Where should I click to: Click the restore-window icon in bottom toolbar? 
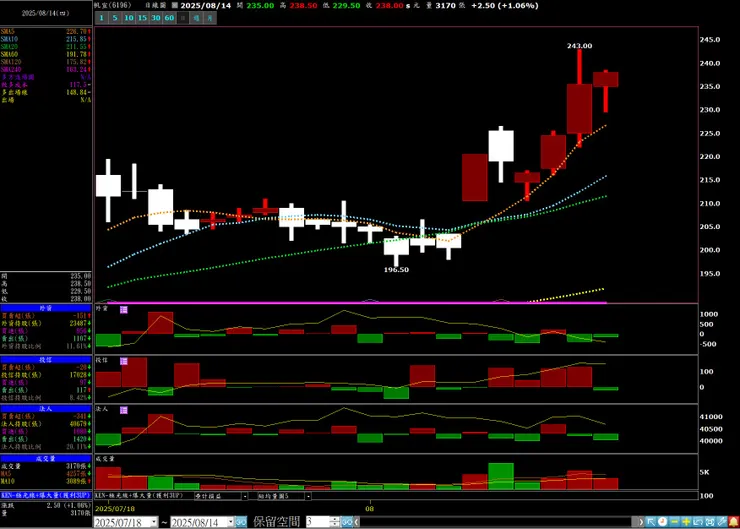tap(698, 522)
